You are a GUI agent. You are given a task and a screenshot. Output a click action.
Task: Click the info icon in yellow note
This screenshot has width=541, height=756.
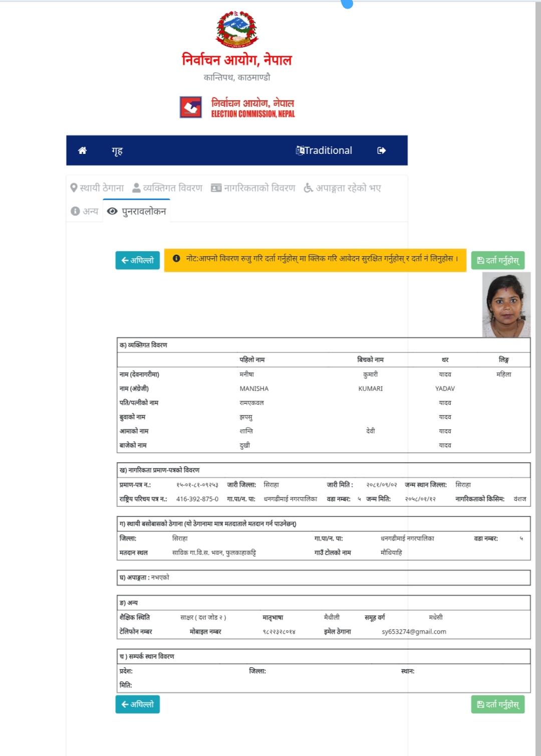click(176, 259)
